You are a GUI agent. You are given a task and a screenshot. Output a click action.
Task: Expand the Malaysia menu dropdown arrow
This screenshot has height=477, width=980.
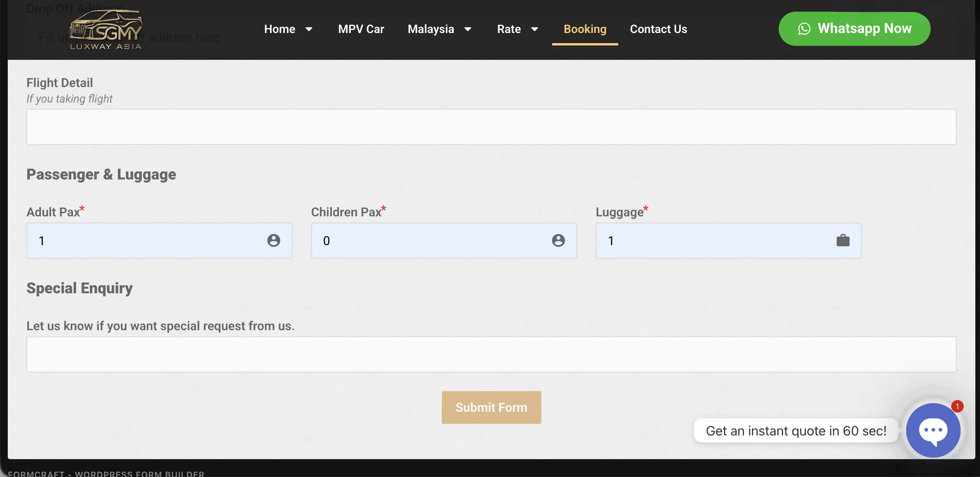point(468,29)
